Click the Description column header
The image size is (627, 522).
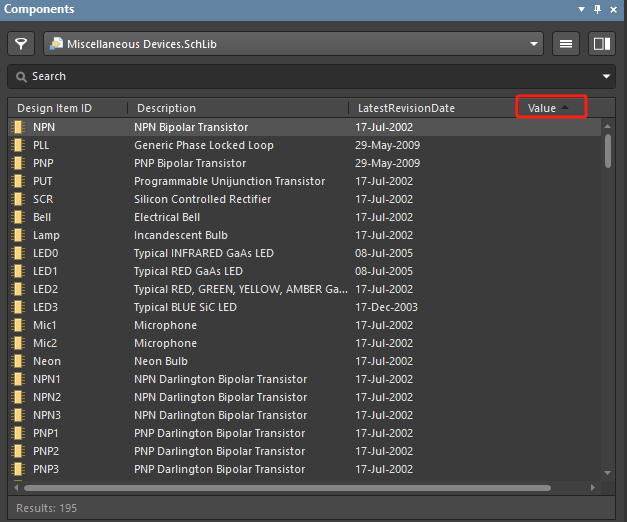pos(166,108)
